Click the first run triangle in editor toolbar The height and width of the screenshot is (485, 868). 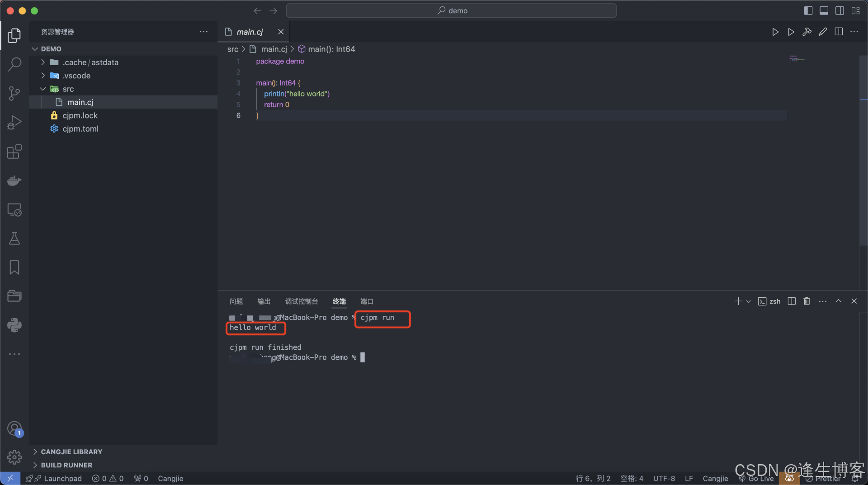coord(775,32)
